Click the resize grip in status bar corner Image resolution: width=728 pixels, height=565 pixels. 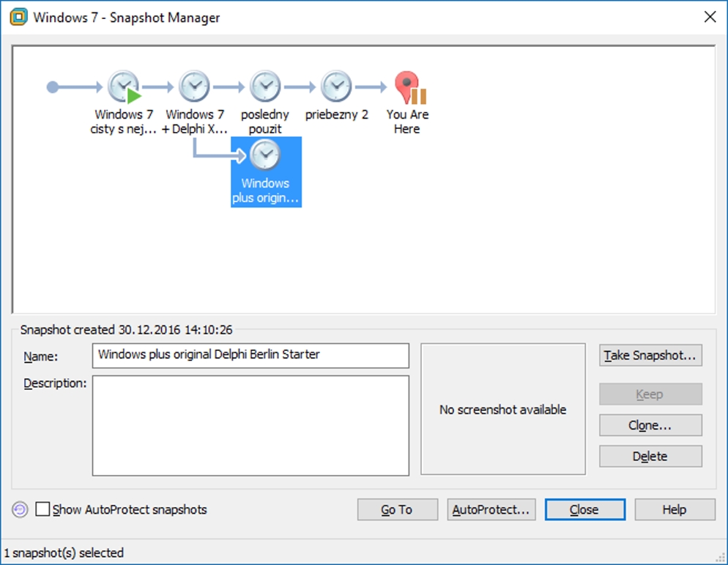(721, 558)
